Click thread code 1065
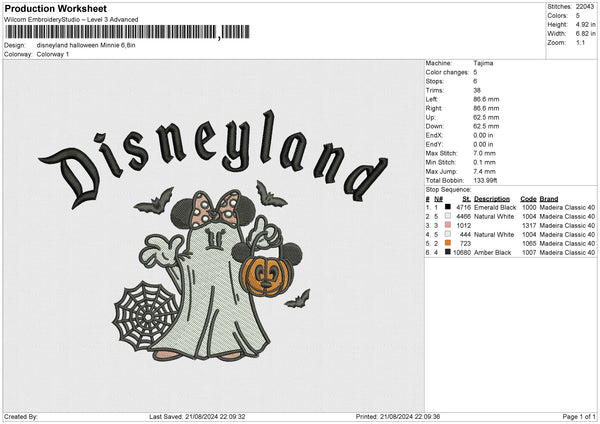The height and width of the screenshot is (424, 600). click(529, 243)
